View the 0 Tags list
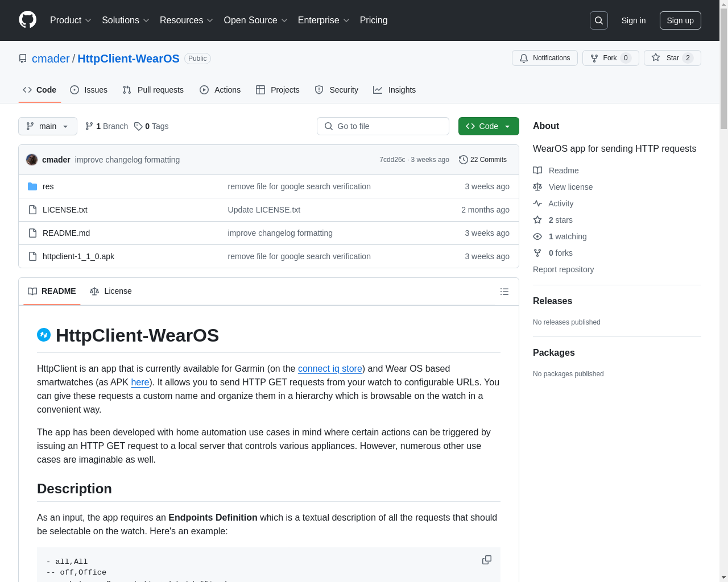The width and height of the screenshot is (728, 582). (x=151, y=126)
